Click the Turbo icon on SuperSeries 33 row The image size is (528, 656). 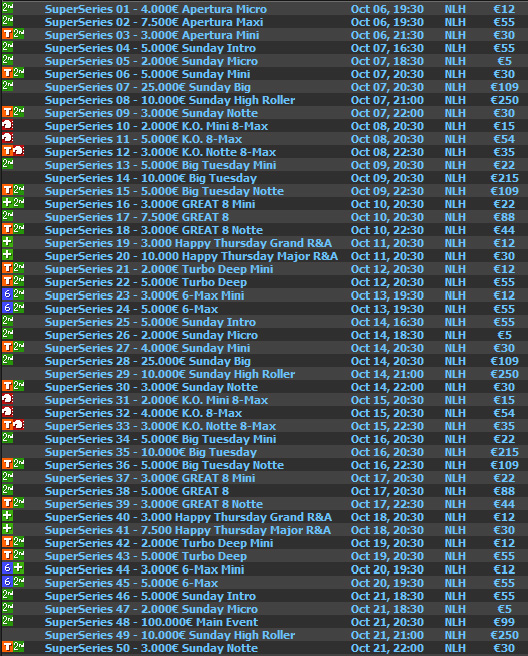[x=8, y=425]
